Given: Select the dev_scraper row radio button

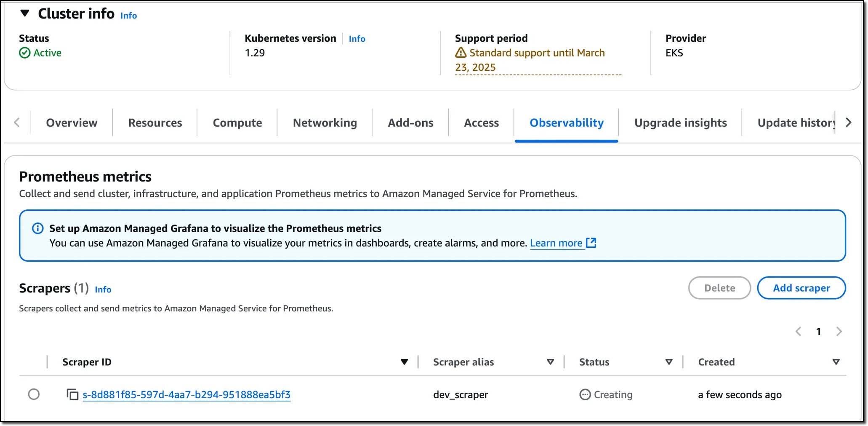Looking at the screenshot, I should (34, 394).
